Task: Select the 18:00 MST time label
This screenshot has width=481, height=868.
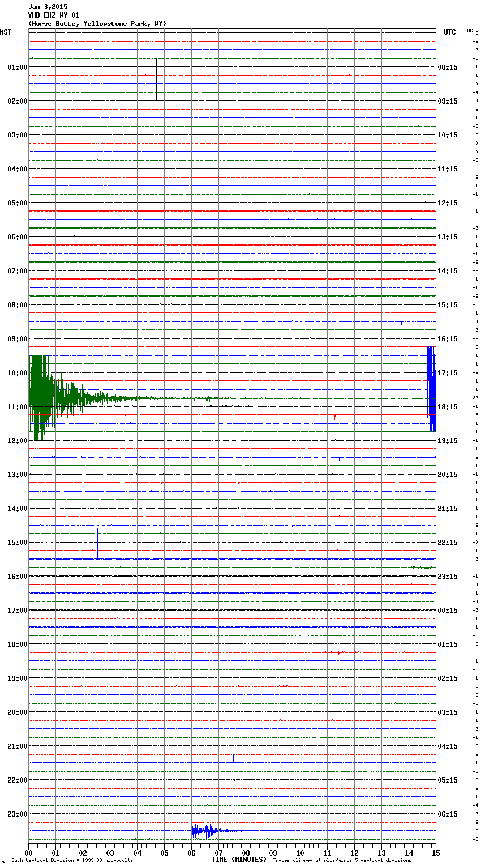Action: point(18,644)
